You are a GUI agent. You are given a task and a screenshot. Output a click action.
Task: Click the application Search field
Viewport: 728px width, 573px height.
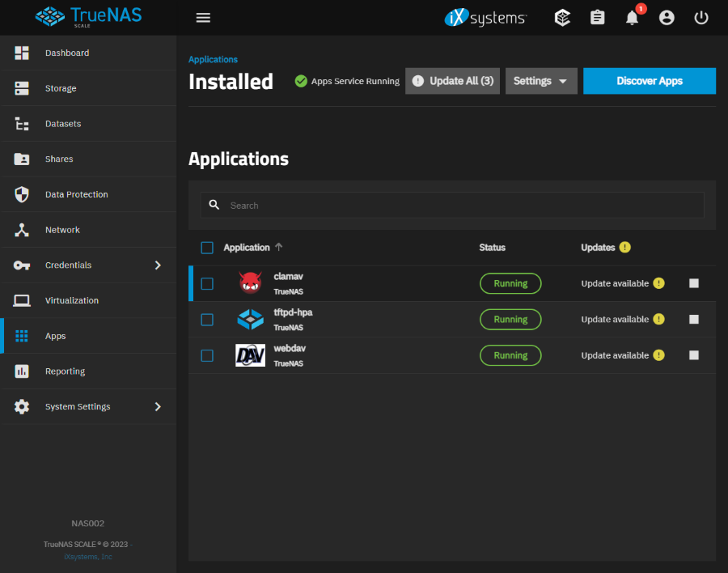461,206
